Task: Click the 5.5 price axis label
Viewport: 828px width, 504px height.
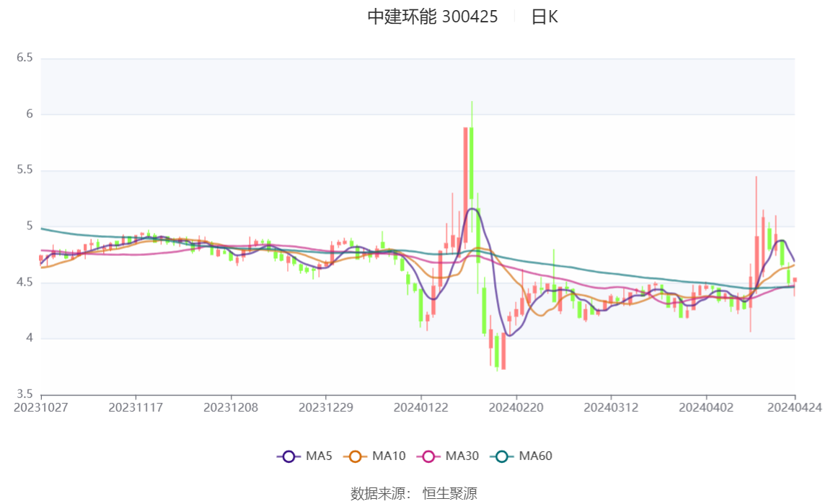Action: 25,170
